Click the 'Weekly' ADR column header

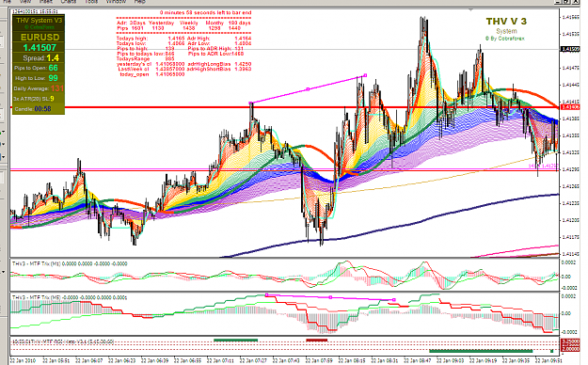point(188,23)
